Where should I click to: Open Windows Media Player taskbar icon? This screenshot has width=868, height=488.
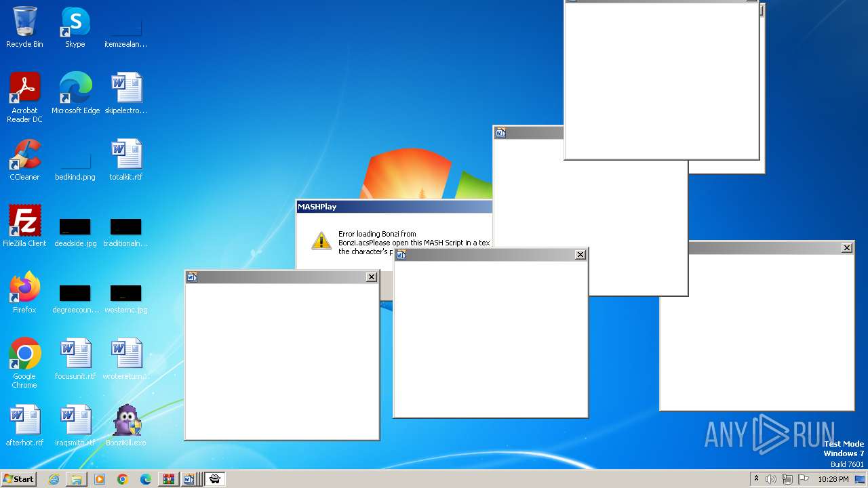pos(100,479)
